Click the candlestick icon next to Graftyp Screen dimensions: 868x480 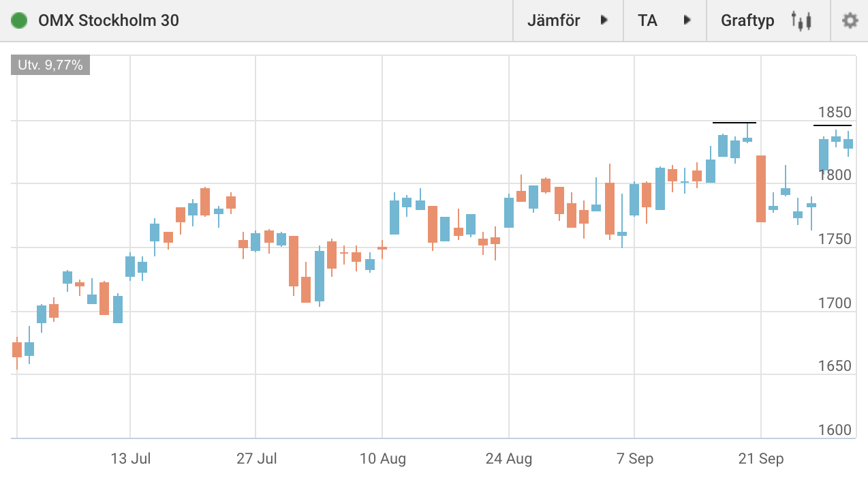(801, 20)
